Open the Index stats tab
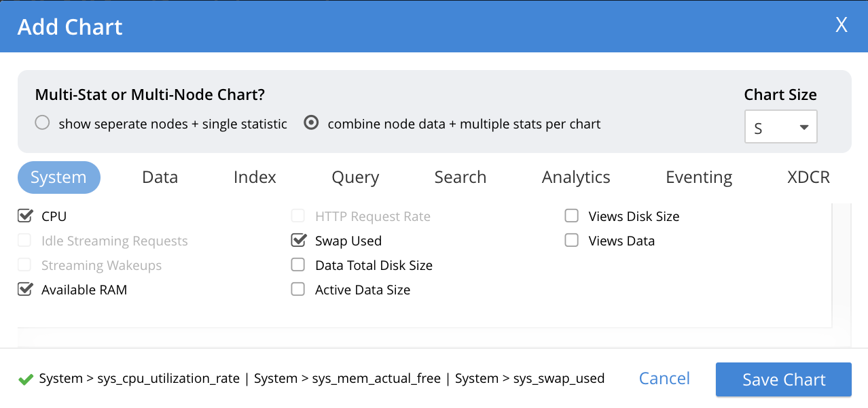The image size is (868, 408). tap(255, 177)
